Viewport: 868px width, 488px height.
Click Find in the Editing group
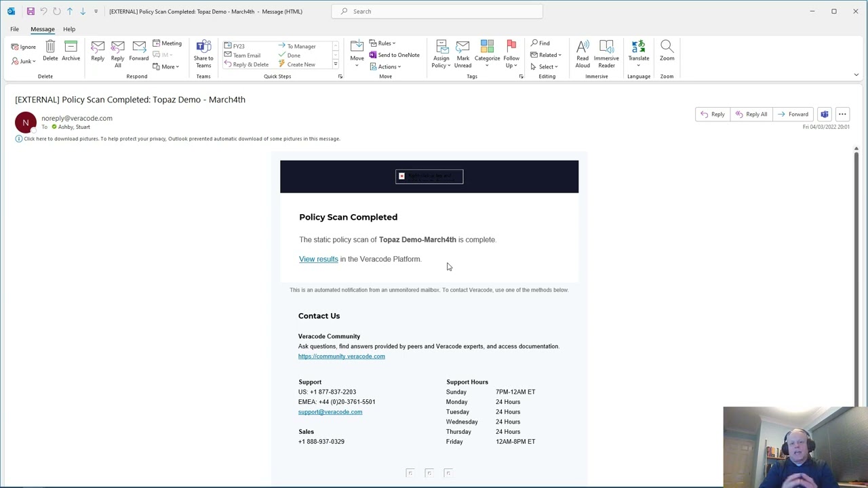540,43
